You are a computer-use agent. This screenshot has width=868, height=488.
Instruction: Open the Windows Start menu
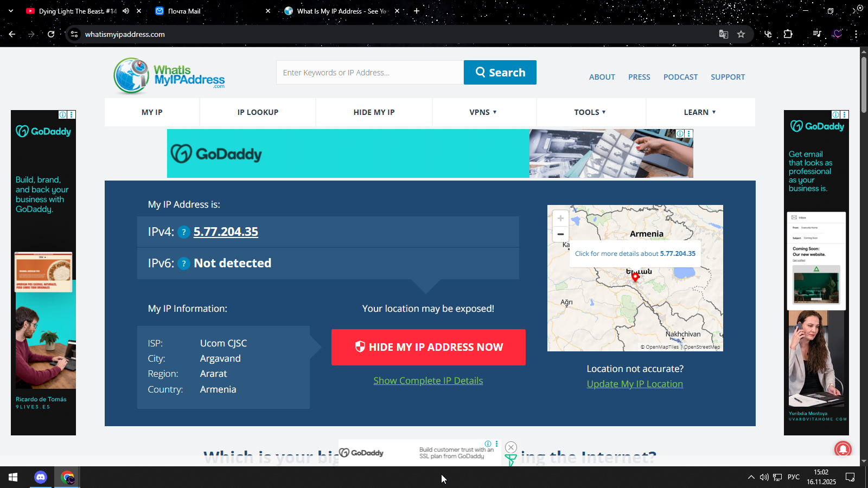tap(13, 477)
